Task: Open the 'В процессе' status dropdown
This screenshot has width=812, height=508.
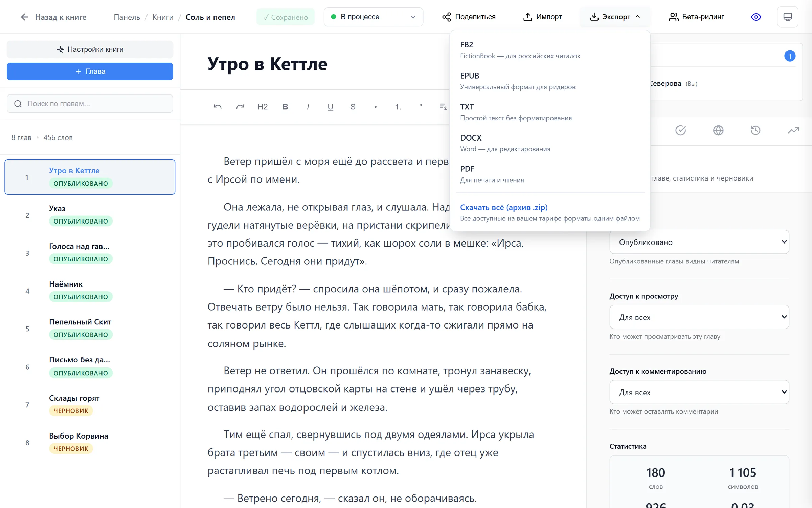Action: point(373,17)
